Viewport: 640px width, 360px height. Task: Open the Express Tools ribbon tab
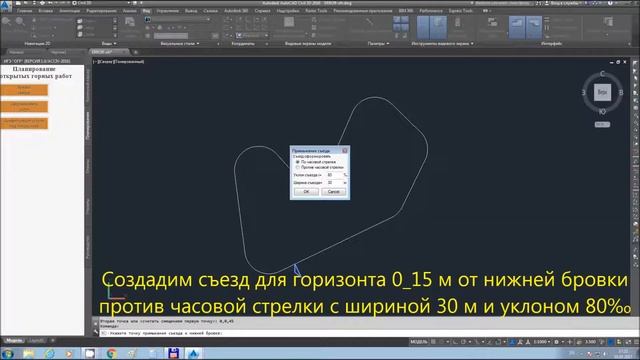click(x=460, y=11)
